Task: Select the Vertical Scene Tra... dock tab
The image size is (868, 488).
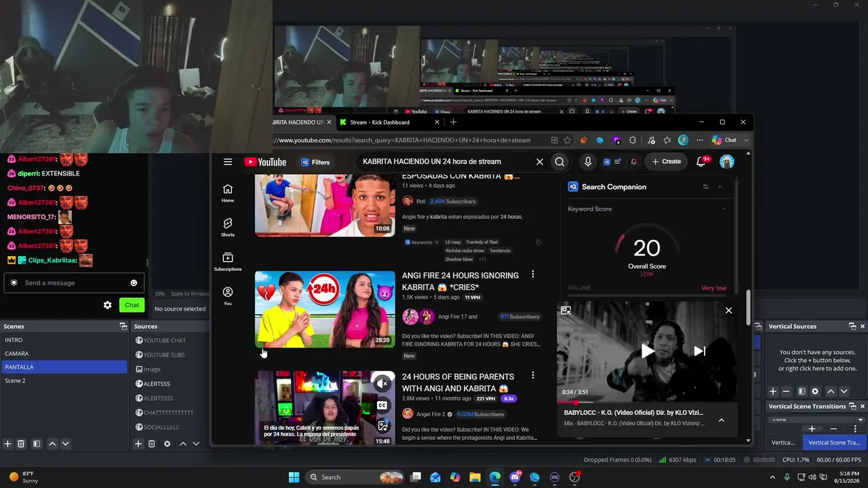Action: [x=834, y=443]
